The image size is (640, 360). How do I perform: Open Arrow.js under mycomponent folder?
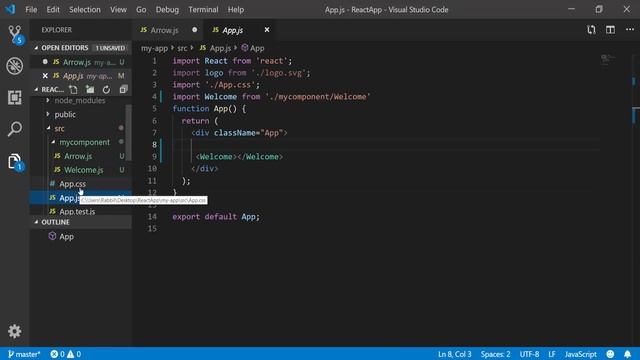(78, 156)
